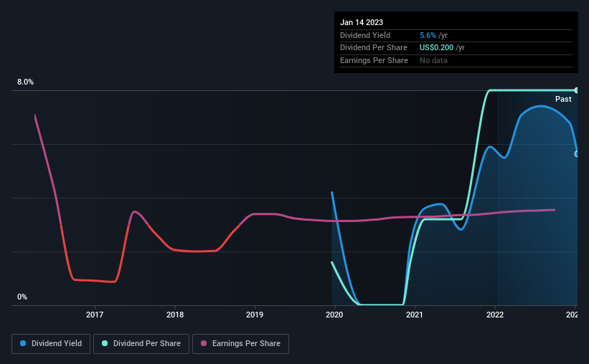Screen dimensions: 589x364
Task: Click the Dividend Yield endpoint marker on right edge
Action: pos(576,154)
